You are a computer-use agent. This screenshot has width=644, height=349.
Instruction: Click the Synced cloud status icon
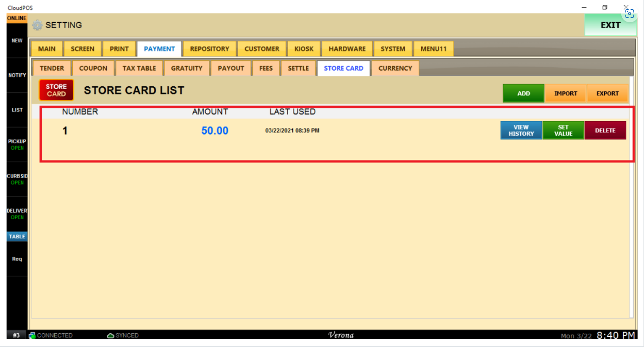110,335
